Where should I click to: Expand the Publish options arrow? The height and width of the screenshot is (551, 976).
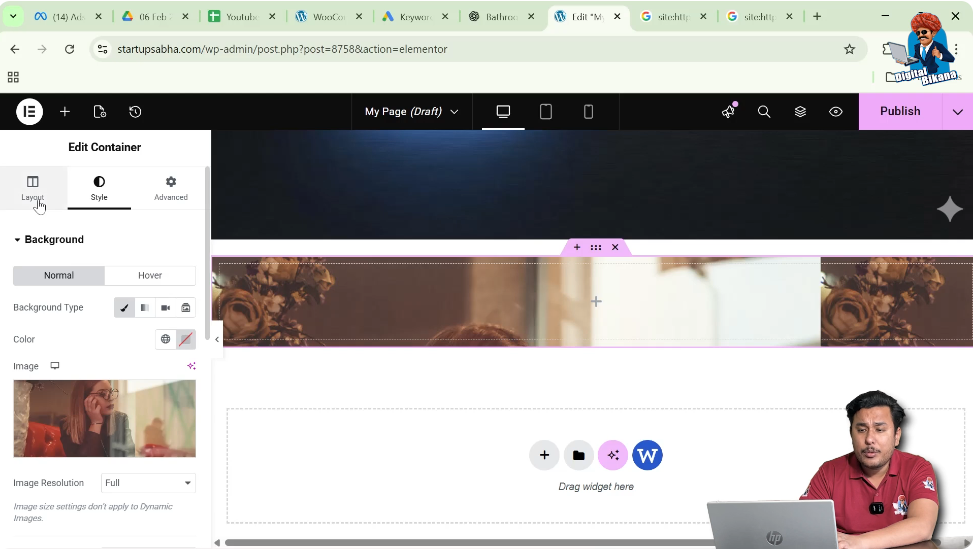pos(957,112)
